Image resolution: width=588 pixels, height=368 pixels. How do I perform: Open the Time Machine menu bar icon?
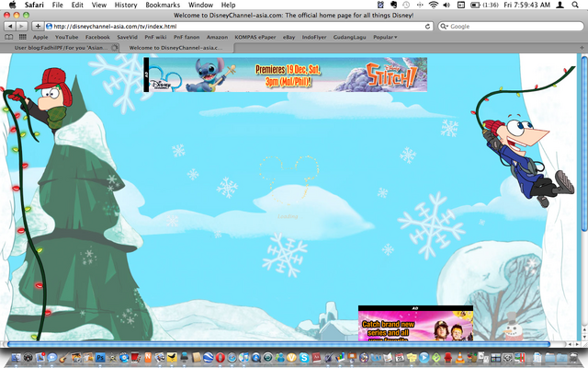click(x=406, y=5)
